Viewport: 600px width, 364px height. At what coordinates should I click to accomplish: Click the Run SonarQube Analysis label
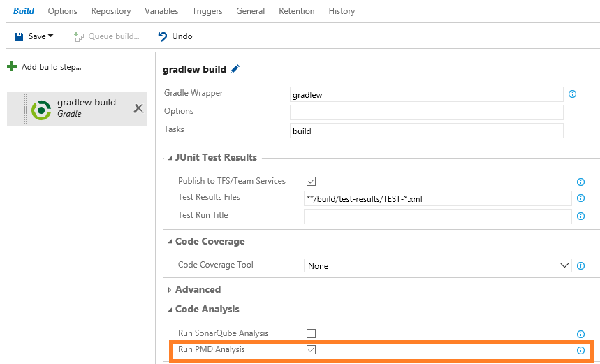[223, 333]
